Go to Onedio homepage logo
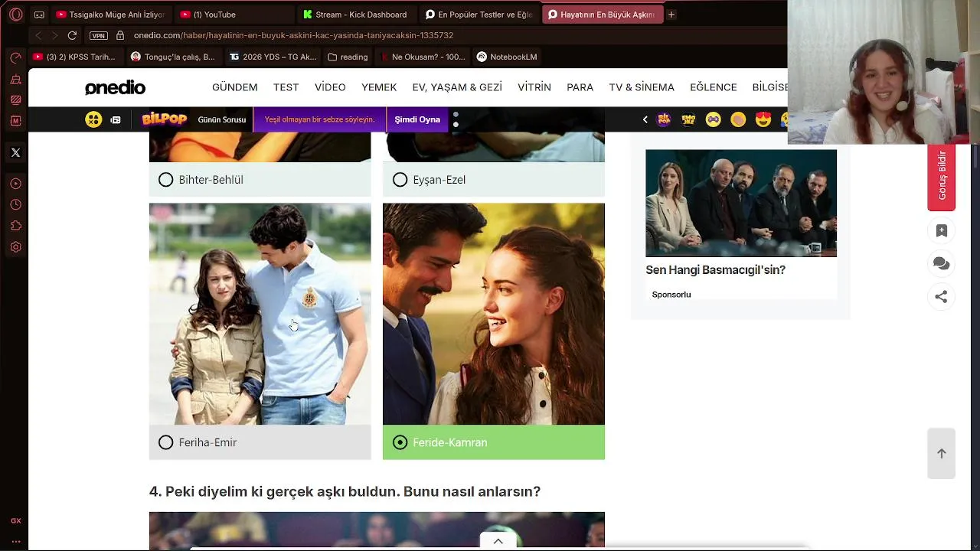 (x=115, y=87)
